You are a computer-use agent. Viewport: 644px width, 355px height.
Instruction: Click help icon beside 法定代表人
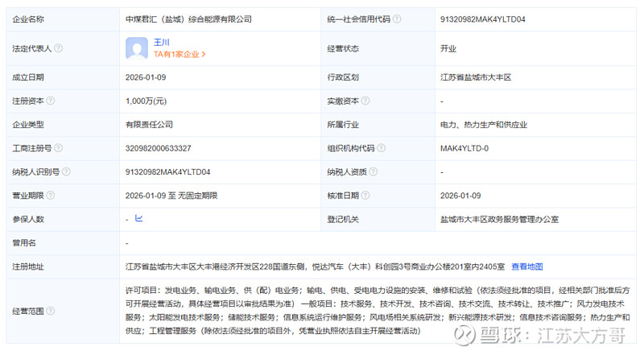58,48
